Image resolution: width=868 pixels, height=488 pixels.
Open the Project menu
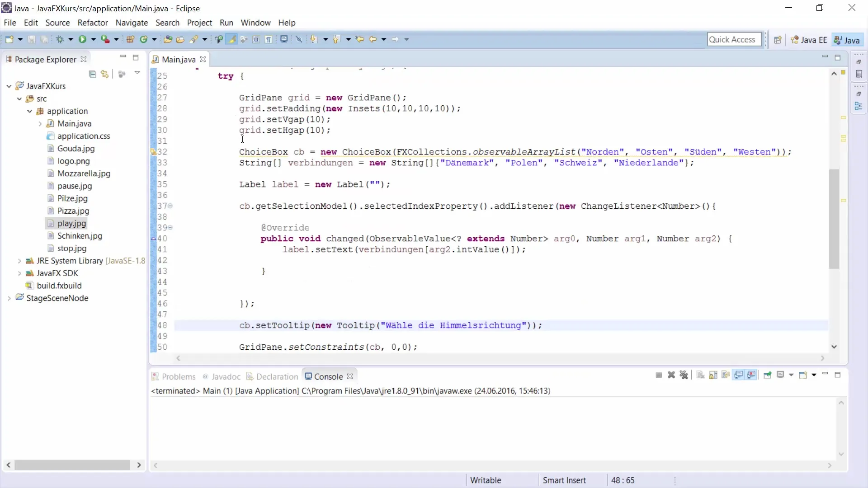click(x=199, y=23)
